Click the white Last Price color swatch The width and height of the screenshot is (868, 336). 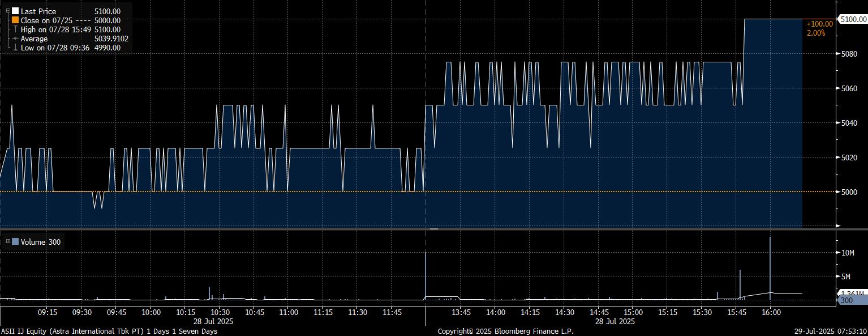tap(15, 11)
